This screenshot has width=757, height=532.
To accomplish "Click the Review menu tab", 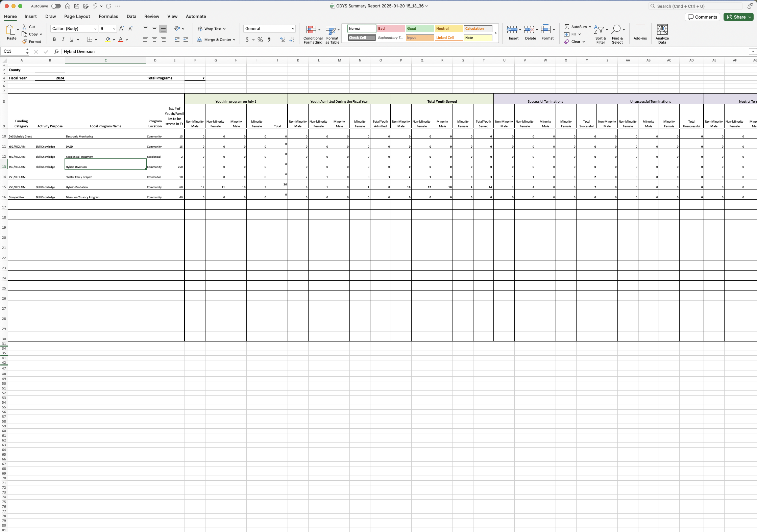I will point(151,16).
